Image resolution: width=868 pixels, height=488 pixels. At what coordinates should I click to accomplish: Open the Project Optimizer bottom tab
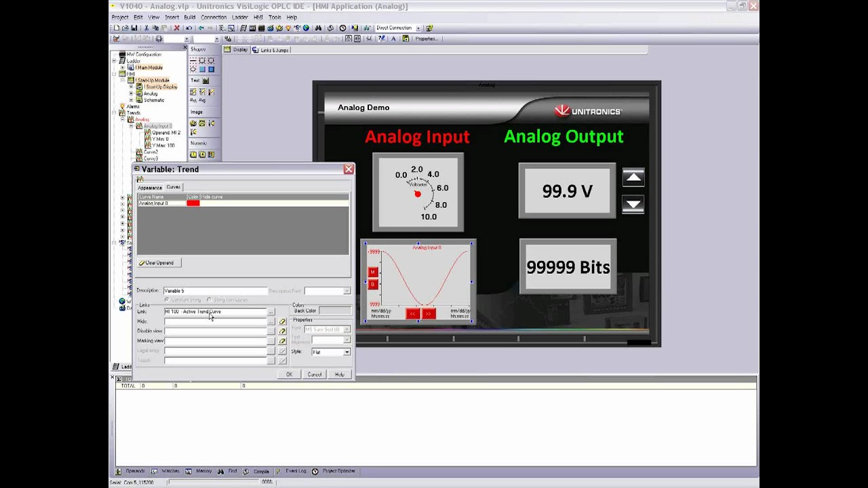(x=334, y=471)
